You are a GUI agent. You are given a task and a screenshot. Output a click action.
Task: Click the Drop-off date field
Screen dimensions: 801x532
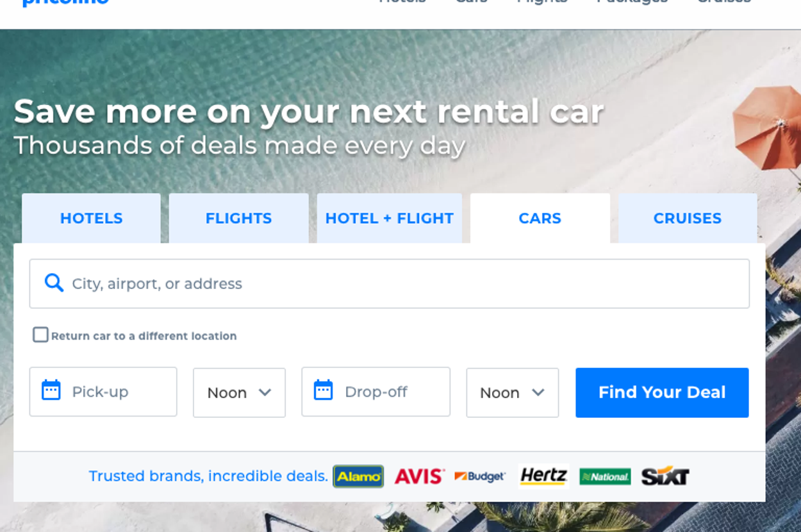pos(376,391)
